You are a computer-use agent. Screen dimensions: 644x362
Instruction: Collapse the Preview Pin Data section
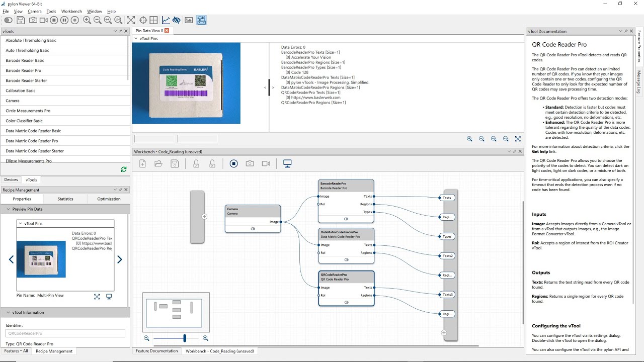[9, 209]
